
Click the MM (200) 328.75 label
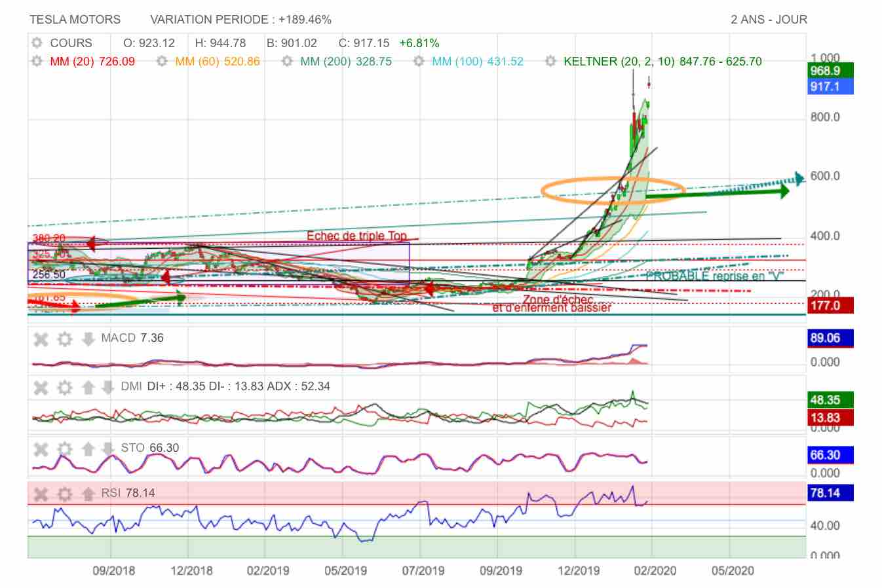(346, 62)
